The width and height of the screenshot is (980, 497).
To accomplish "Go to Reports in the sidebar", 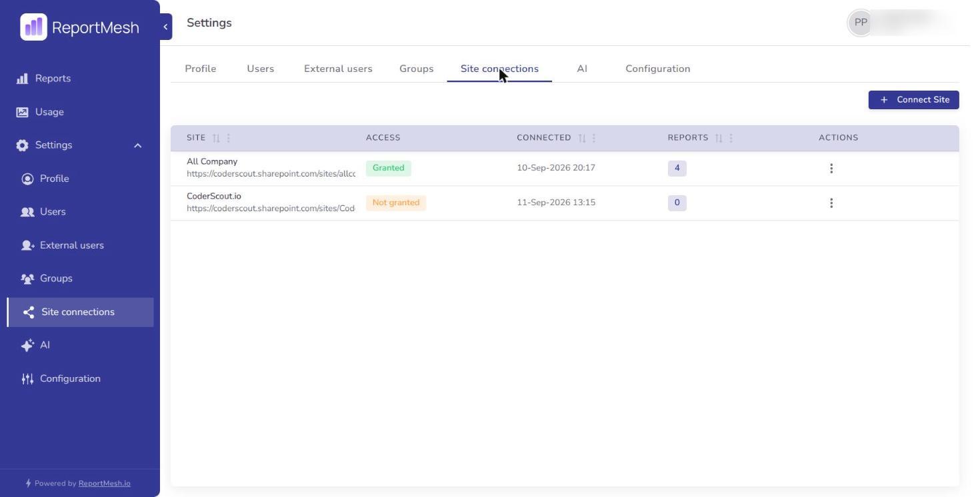I will pos(53,79).
